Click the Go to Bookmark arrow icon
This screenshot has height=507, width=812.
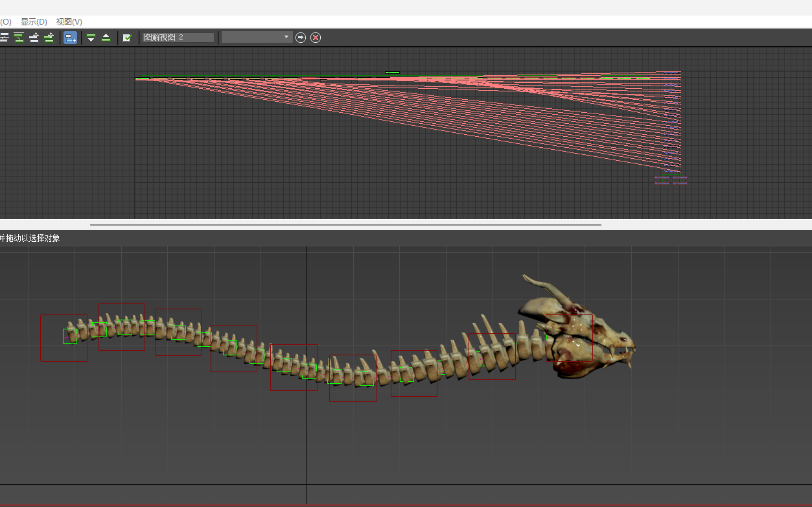click(301, 38)
